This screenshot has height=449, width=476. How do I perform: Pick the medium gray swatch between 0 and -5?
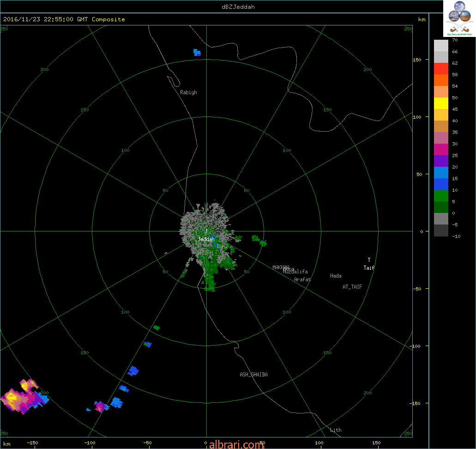(441, 219)
